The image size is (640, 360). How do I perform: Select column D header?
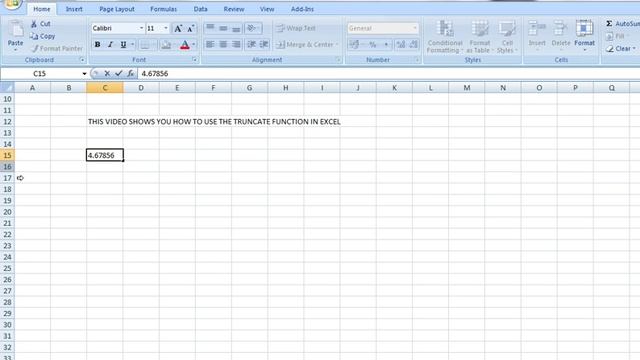[x=141, y=88]
